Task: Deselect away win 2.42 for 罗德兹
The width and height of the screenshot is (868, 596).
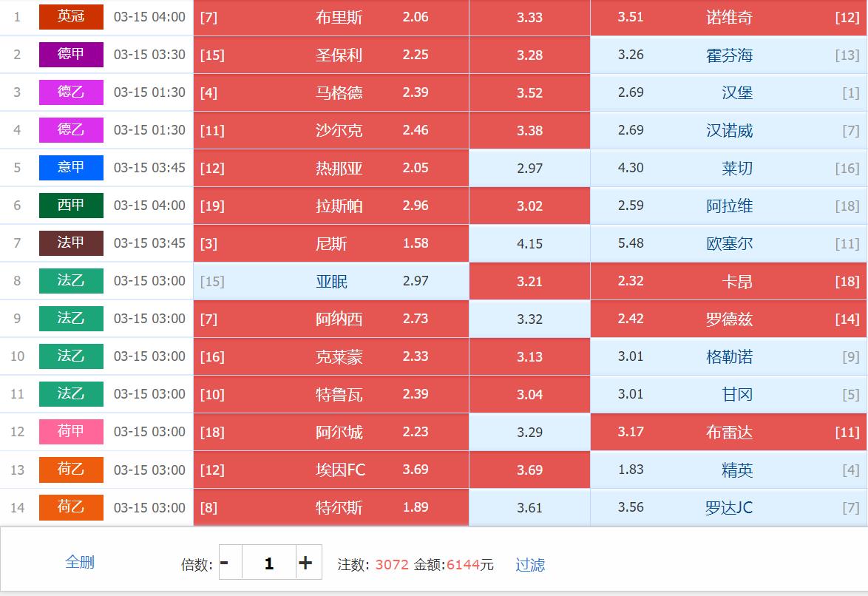Action: pos(729,319)
